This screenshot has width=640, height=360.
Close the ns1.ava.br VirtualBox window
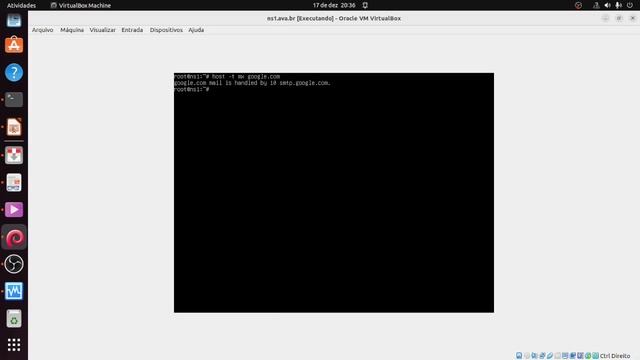(x=633, y=18)
